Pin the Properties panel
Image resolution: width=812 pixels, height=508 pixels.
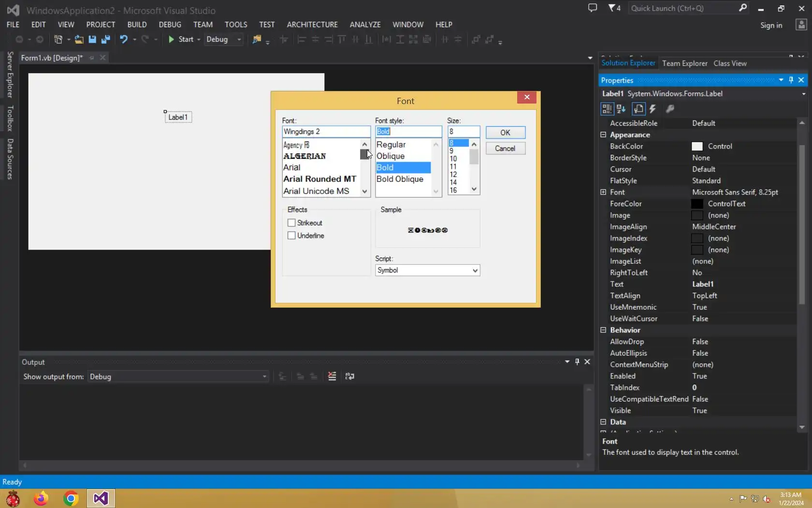coord(791,80)
